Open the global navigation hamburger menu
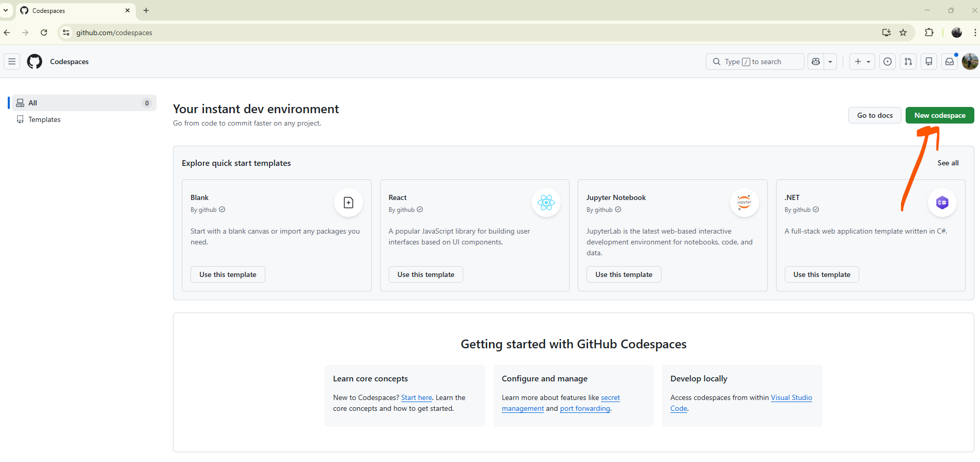Image resolution: width=980 pixels, height=462 pixels. [12, 61]
